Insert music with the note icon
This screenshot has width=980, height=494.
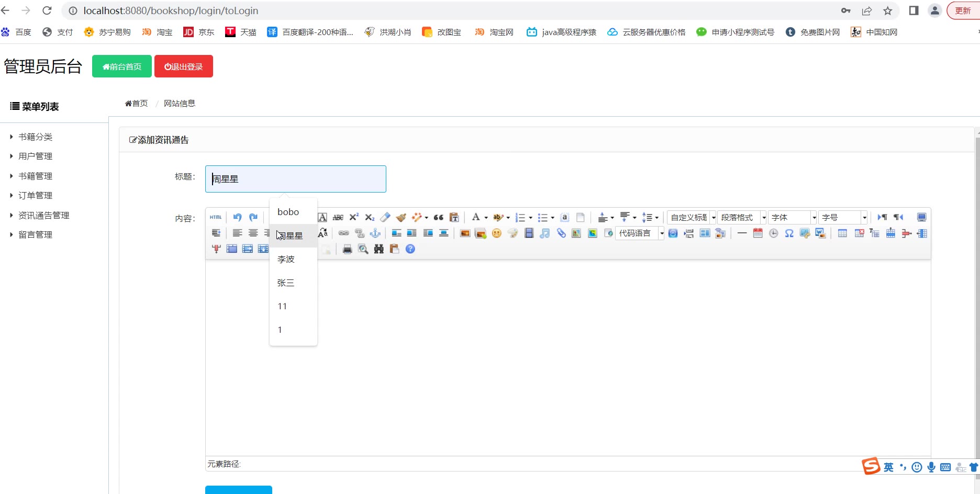pos(545,233)
